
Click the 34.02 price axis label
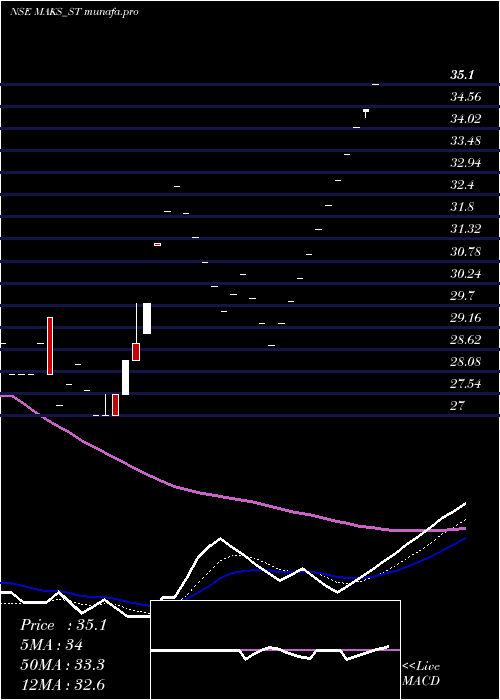[x=465, y=119]
